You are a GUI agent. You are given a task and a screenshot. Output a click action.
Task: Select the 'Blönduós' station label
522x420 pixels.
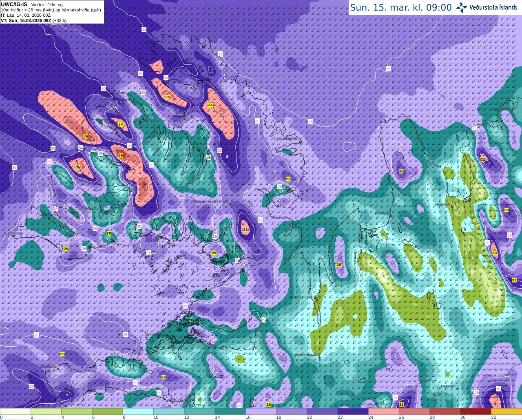tap(383, 213)
